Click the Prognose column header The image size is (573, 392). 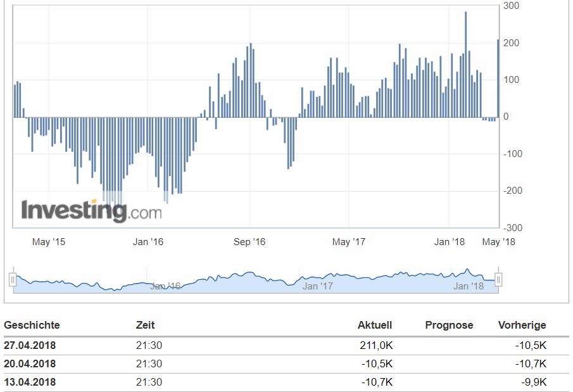point(449,325)
